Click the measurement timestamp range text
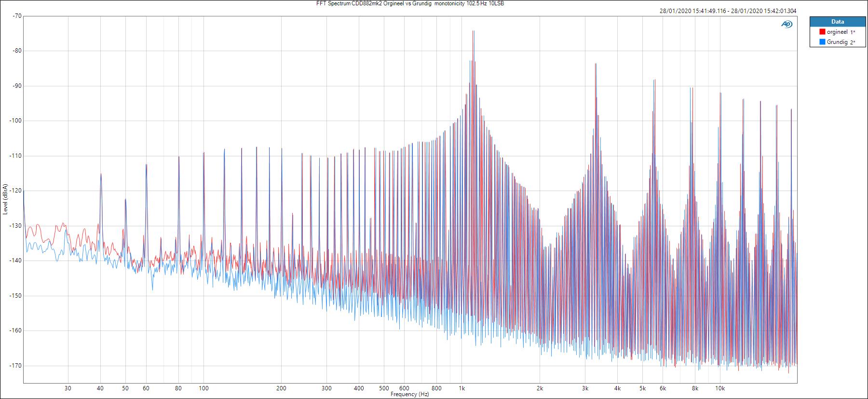Image resolution: width=868 pixels, height=399 pixels. (x=728, y=11)
